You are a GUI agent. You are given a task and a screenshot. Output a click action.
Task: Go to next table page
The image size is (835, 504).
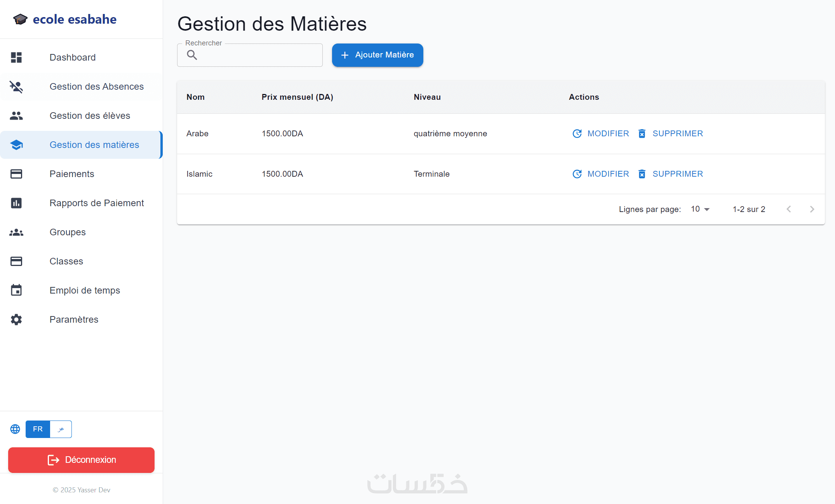point(812,209)
